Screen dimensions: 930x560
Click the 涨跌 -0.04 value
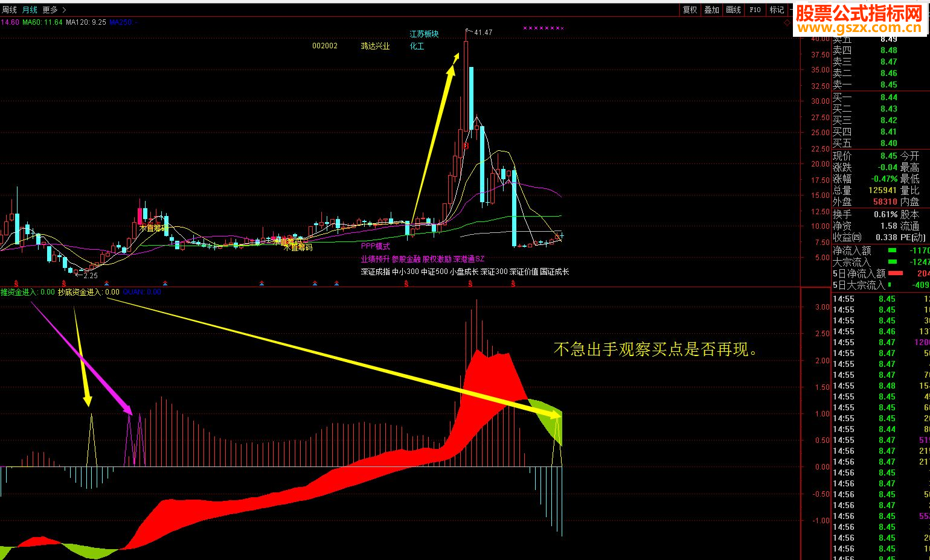tap(888, 167)
